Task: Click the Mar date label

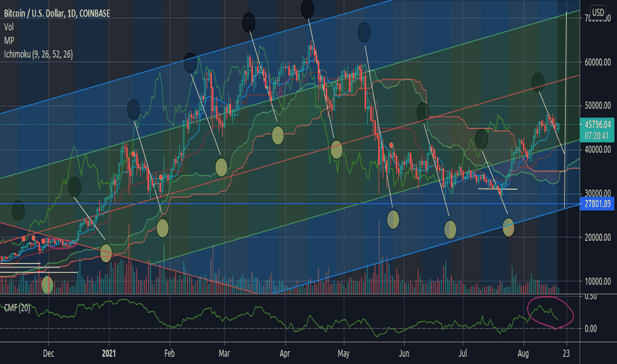Action: click(224, 353)
